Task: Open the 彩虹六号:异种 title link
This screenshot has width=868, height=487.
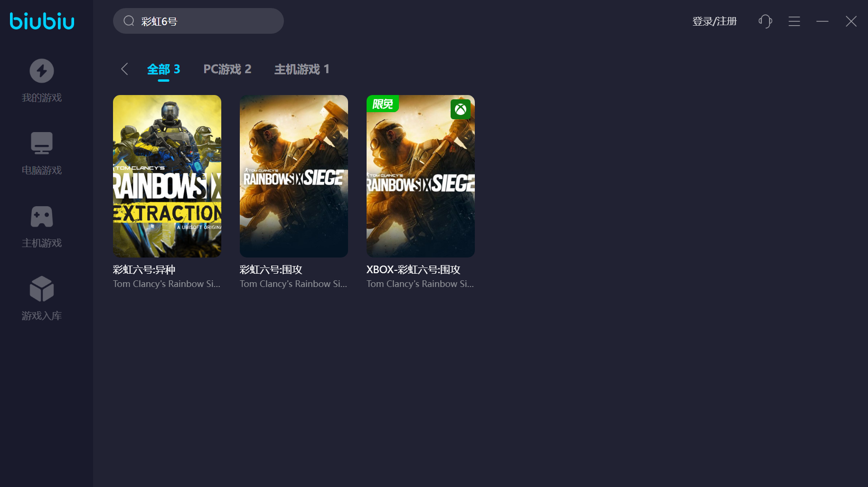Action: pyautogui.click(x=144, y=269)
